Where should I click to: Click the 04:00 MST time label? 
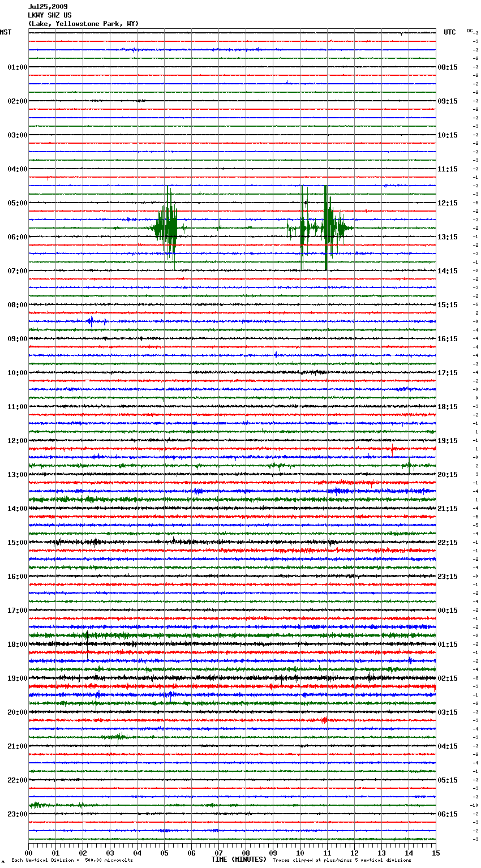17,169
